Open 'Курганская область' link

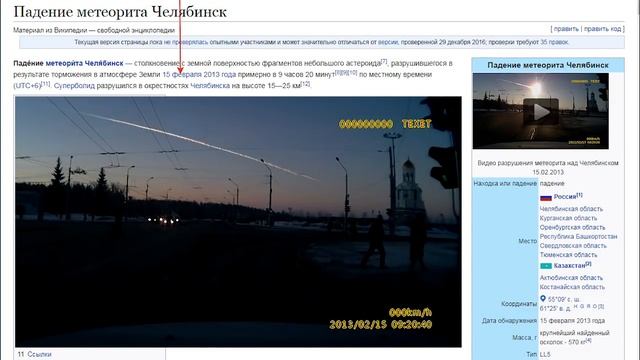click(x=568, y=218)
